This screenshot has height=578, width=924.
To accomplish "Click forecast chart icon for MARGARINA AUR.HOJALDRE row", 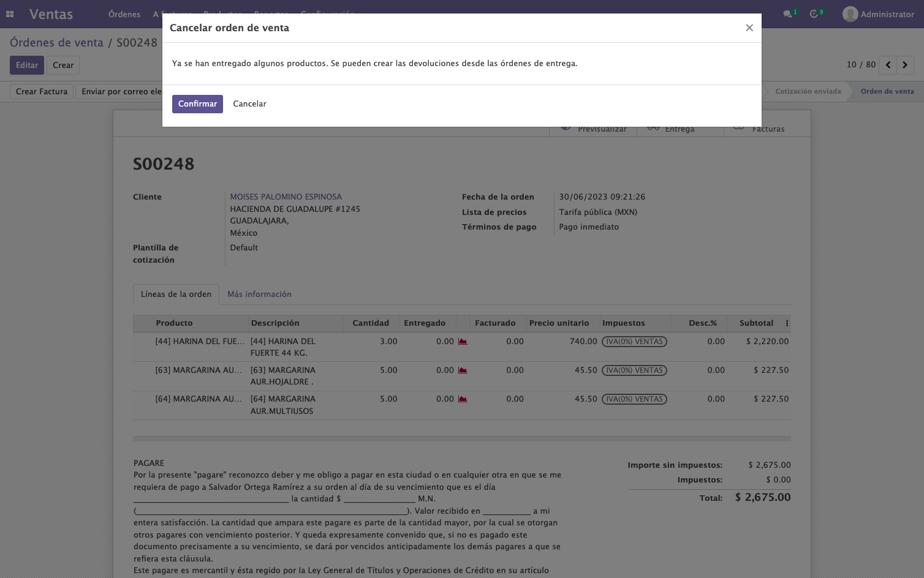I will coord(463,370).
